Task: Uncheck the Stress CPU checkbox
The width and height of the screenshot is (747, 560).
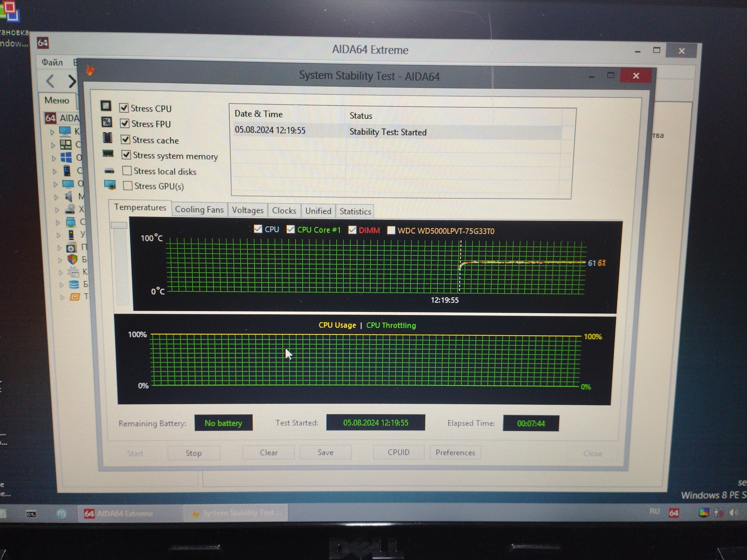Action: (x=124, y=108)
